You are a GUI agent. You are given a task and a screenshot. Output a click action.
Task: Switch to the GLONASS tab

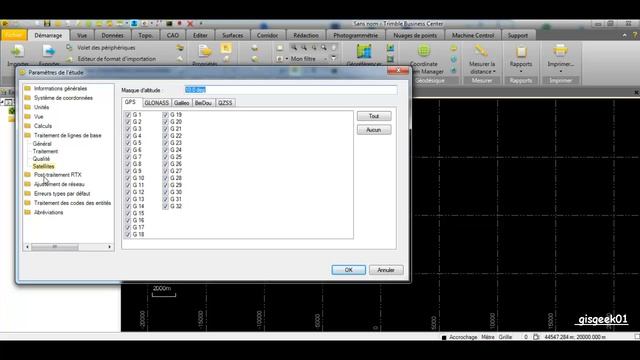(x=156, y=103)
